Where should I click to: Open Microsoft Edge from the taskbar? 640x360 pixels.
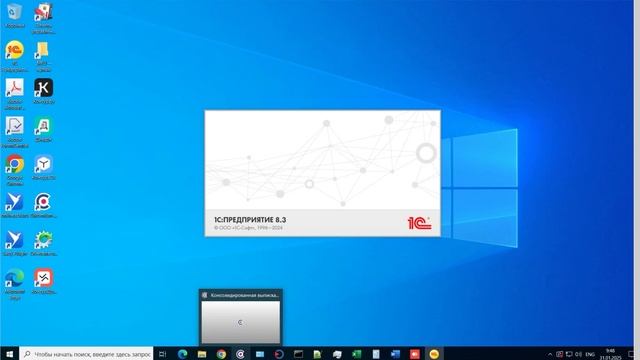pos(182,354)
